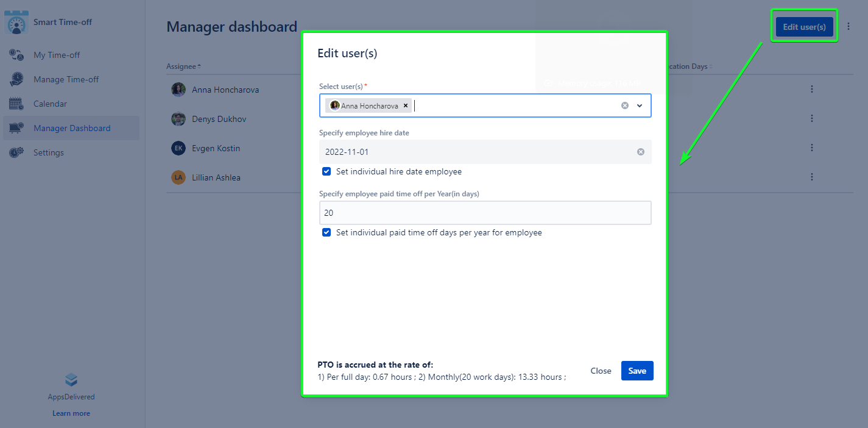
Task: Click the My Time-off sidebar icon
Action: coord(16,55)
